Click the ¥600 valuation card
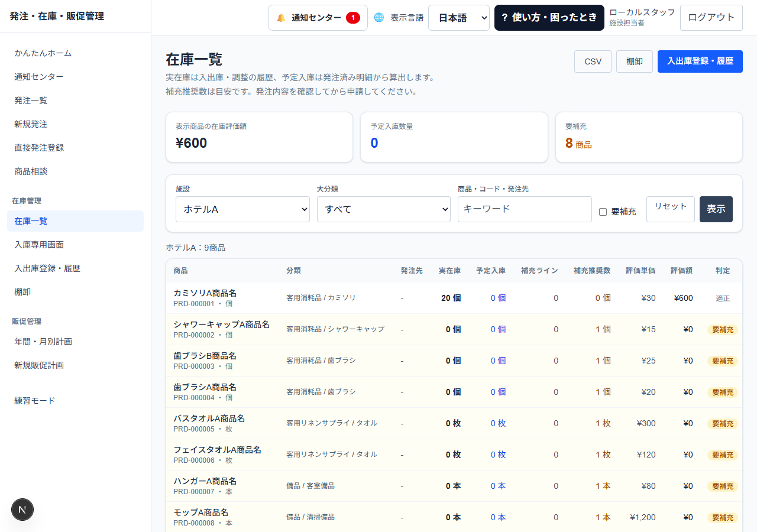Viewport: 757px width, 532px height. click(259, 137)
